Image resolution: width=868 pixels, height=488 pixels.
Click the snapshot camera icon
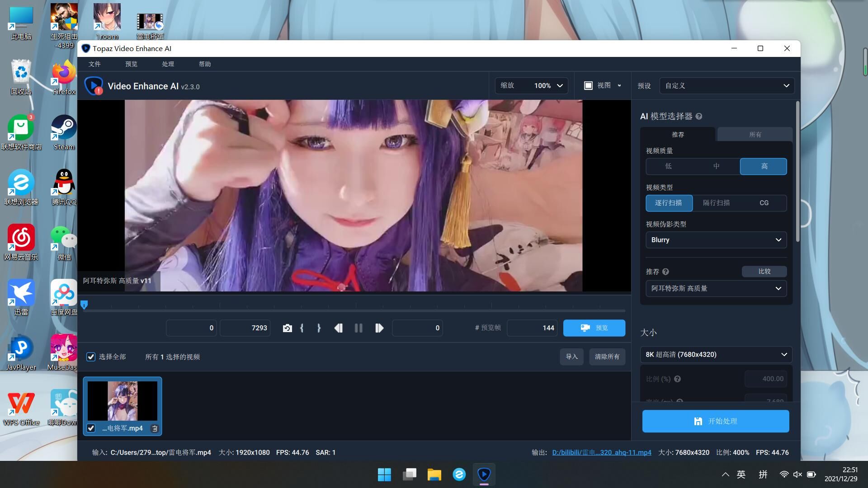[x=287, y=328]
